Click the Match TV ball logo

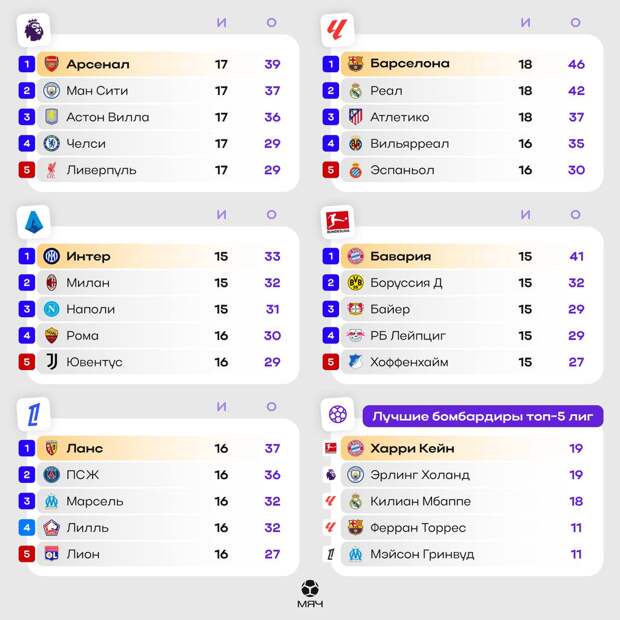coord(311,588)
